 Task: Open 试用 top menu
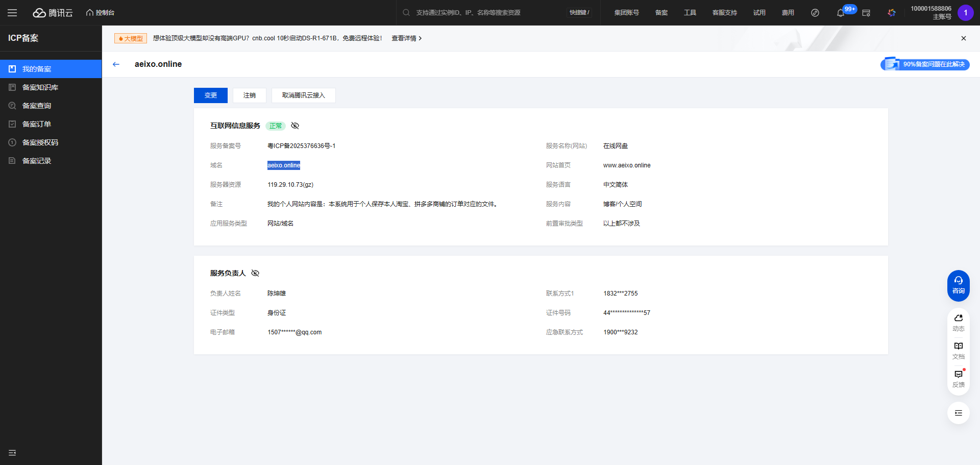click(x=759, y=13)
